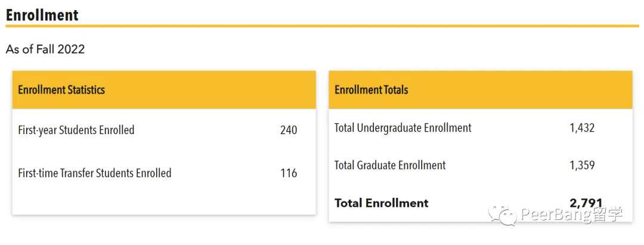Click blank area right of Enrollment Totals title
644x245 pixels.
[519, 90]
